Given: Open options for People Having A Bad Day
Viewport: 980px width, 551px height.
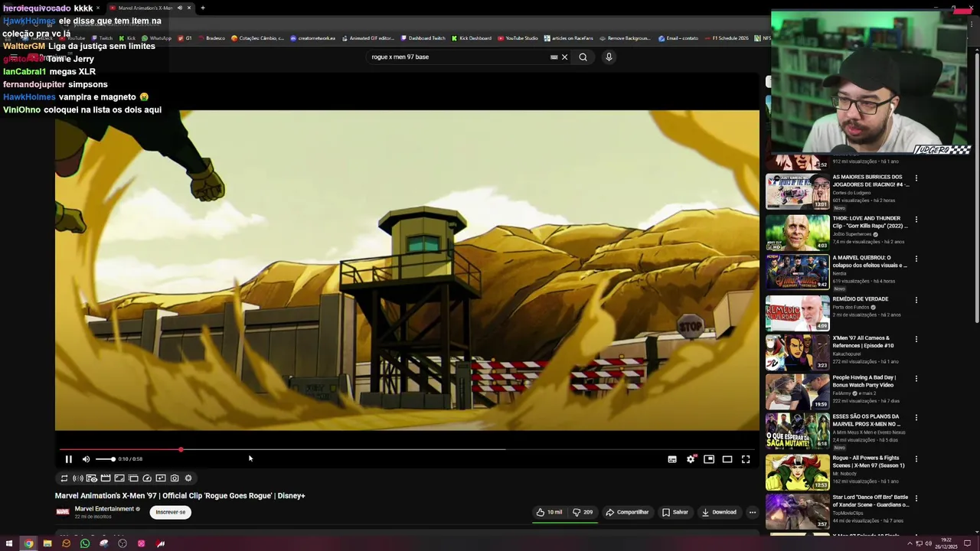Looking at the screenshot, I should 916,379.
